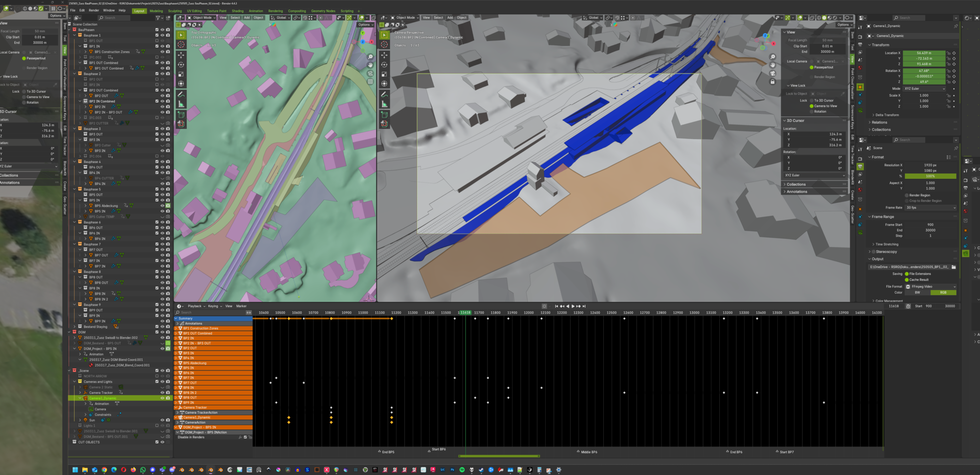Click the Options button in the viewport header

coord(366,25)
